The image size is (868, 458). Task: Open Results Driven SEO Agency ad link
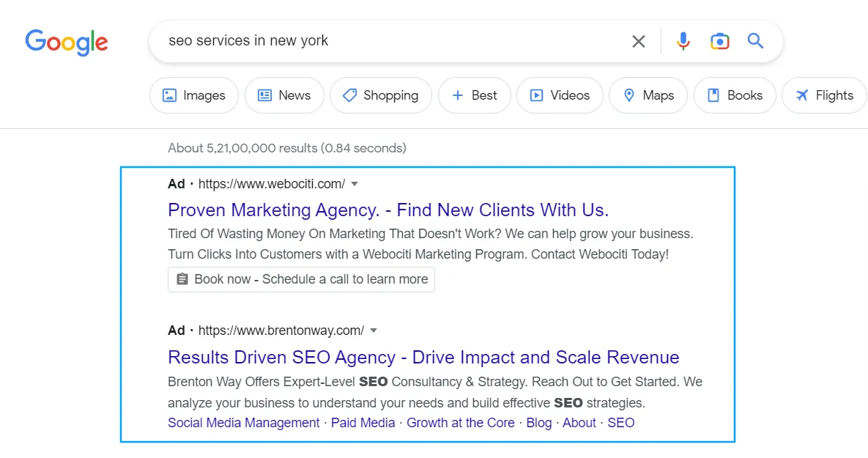pos(423,357)
